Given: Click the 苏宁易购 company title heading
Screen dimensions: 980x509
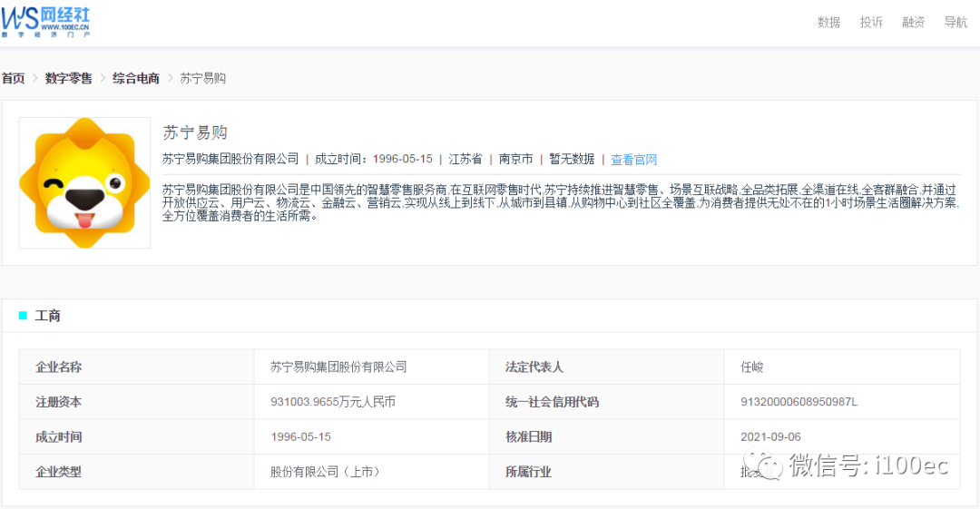Looking at the screenshot, I should [x=195, y=132].
